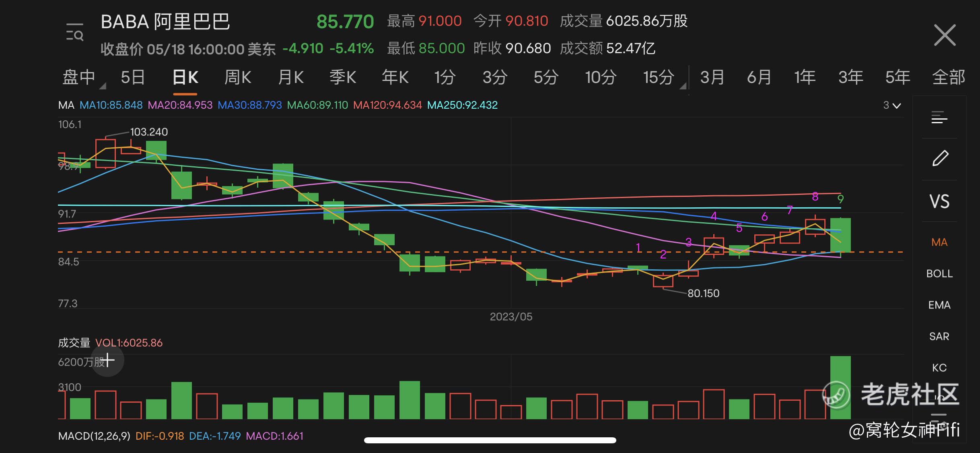The image size is (980, 453).
Task: Tap the MA60:89.110 label
Action: tap(317, 105)
